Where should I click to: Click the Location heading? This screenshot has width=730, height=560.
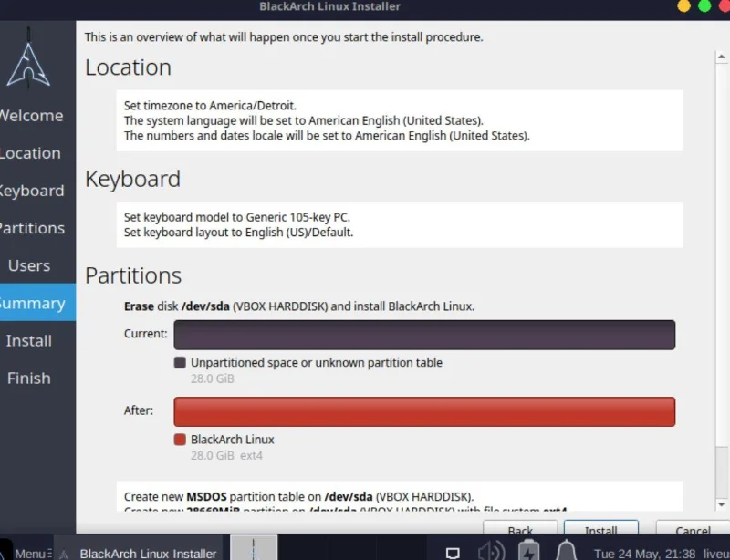128,67
